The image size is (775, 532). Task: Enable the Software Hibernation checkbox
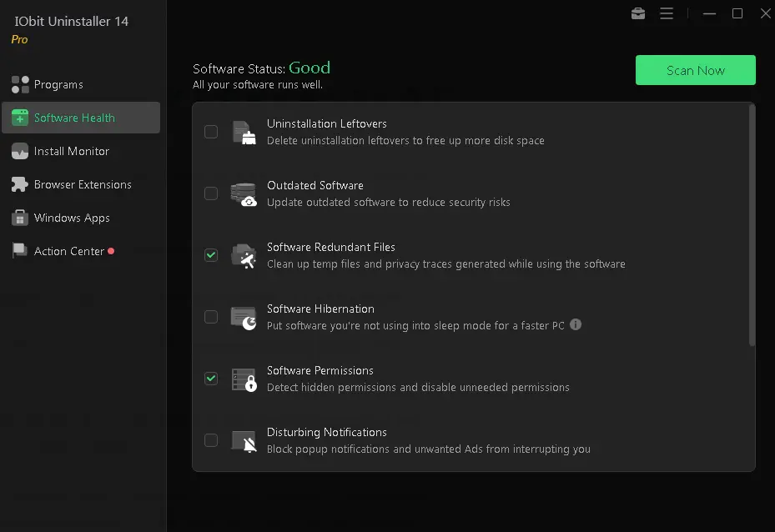211,317
